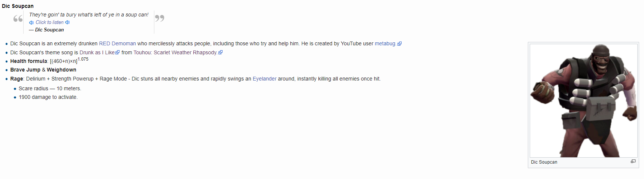The image size is (644, 179).
Task: Click the enlarge icon in the image caption
Action: tap(633, 161)
